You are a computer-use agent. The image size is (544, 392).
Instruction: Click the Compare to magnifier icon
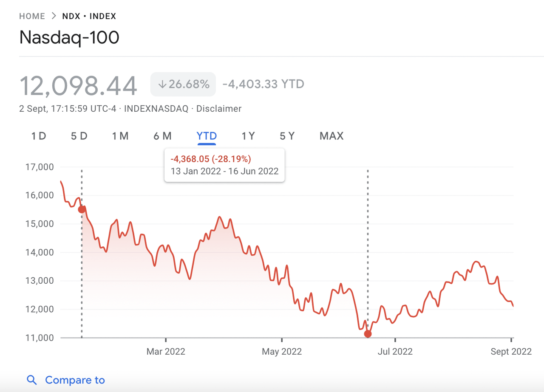point(32,380)
